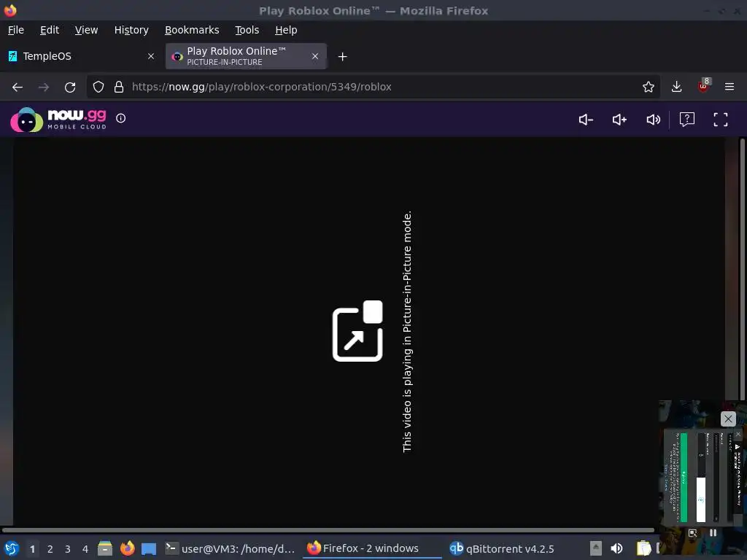Click the picture-in-picture placeholder icon
This screenshot has width=747, height=560.
(x=357, y=331)
